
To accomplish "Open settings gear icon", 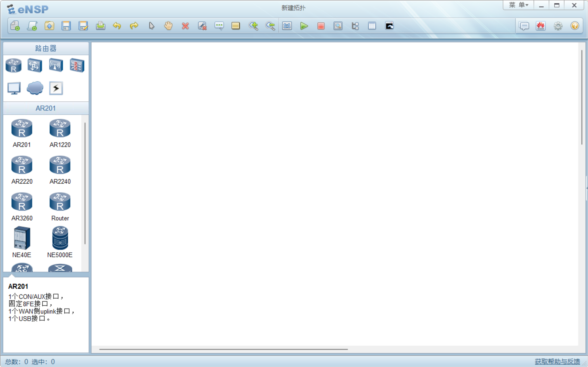I will (558, 26).
